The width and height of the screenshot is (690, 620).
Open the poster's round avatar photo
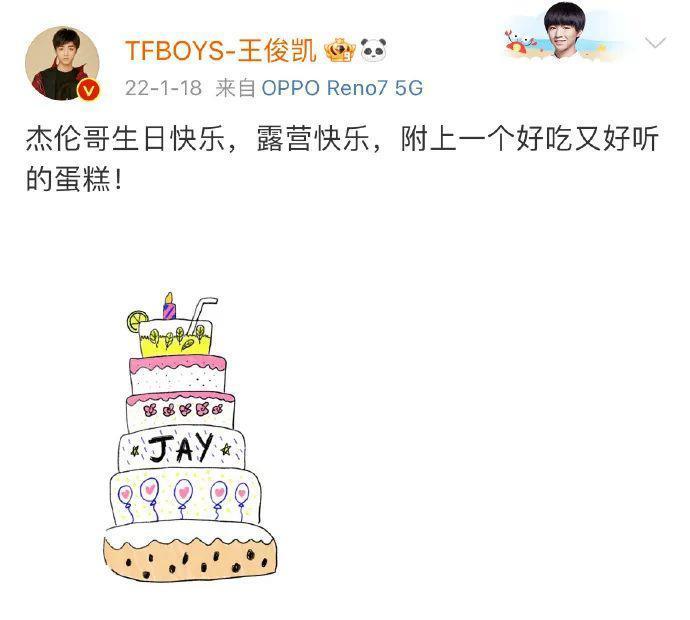click(x=62, y=64)
